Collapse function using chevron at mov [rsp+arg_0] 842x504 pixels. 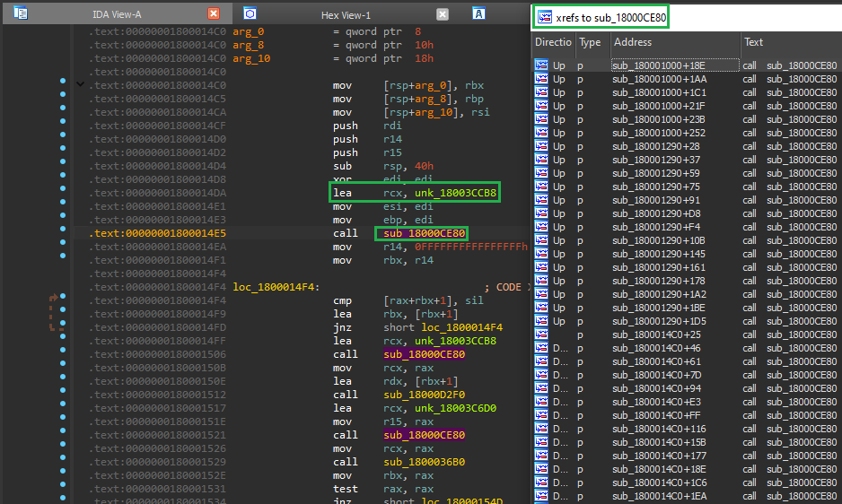point(81,84)
